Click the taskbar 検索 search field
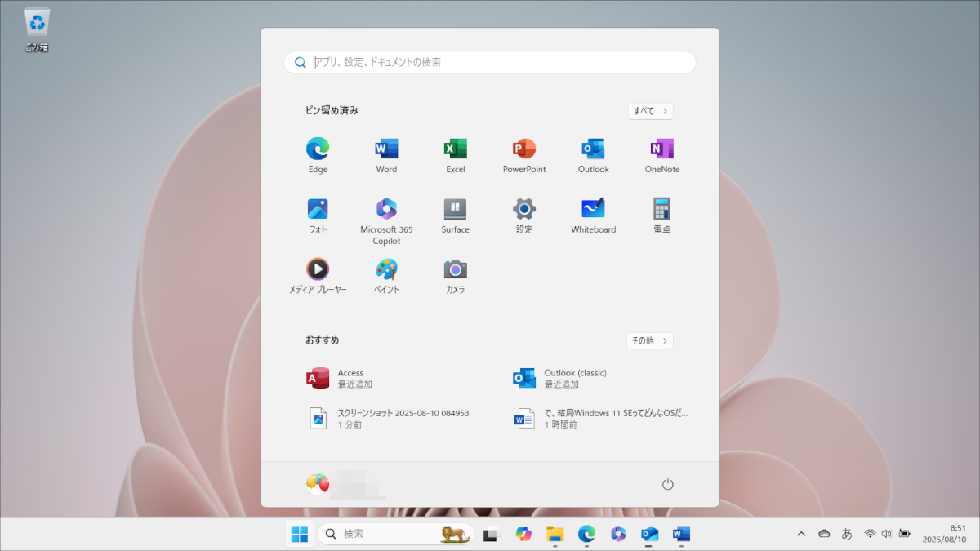This screenshot has width=980, height=551. click(x=395, y=534)
